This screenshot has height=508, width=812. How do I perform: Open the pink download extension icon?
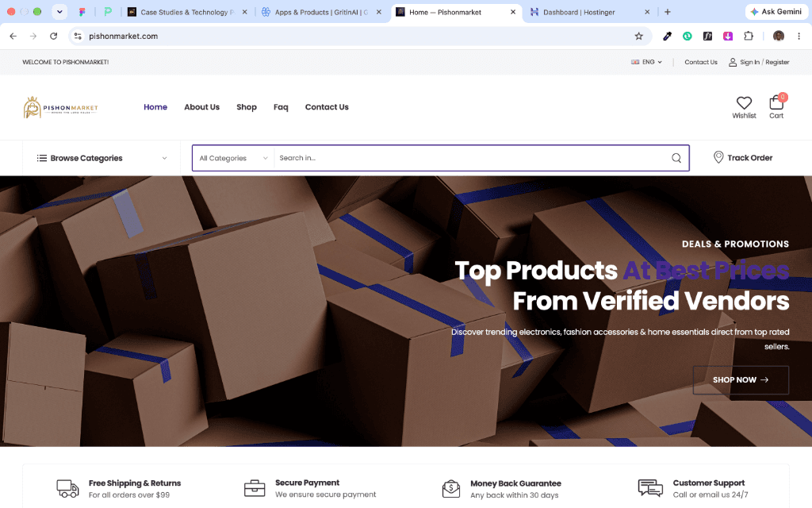tap(728, 36)
